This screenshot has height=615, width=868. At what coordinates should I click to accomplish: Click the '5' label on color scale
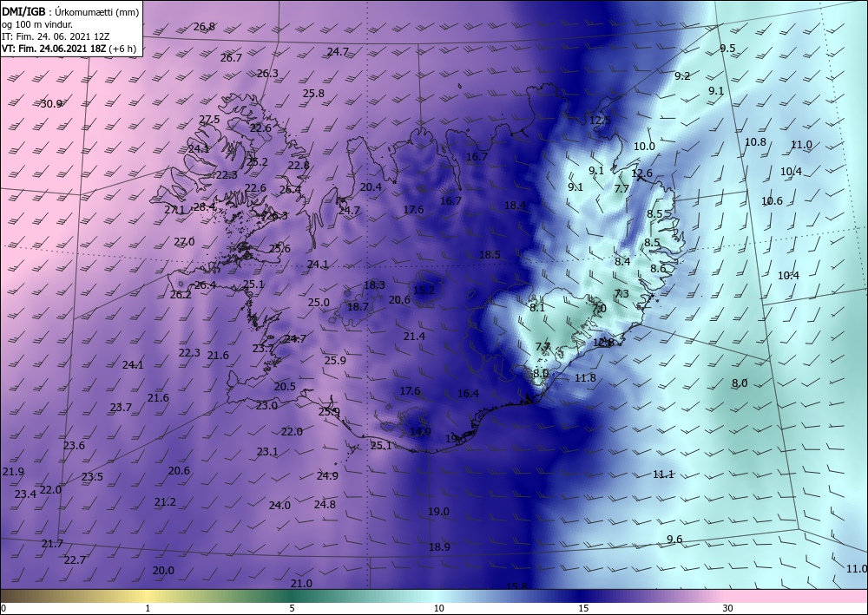point(292,608)
